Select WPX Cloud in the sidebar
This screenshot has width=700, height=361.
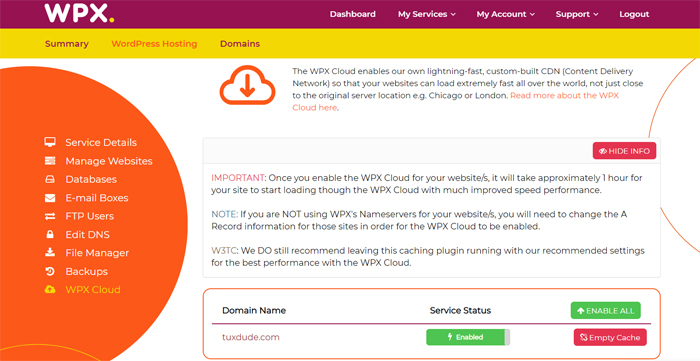click(x=93, y=290)
